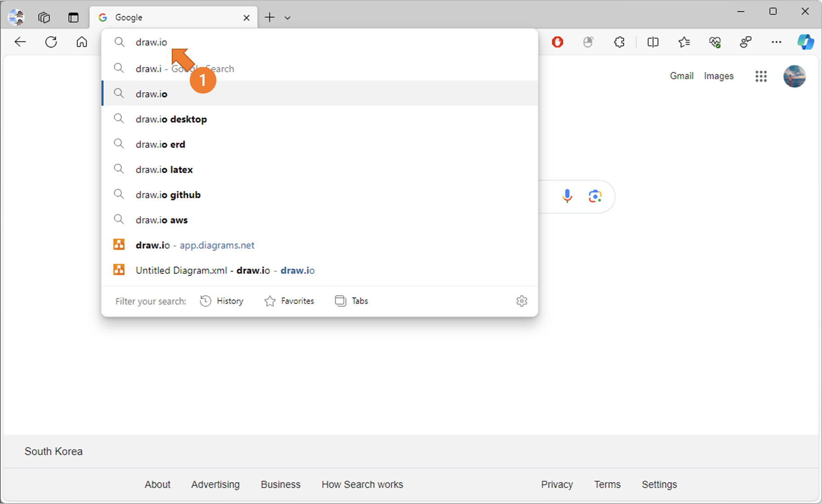This screenshot has width=822, height=504.
Task: Select the highlighted draw.io suggestion
Action: pos(320,94)
